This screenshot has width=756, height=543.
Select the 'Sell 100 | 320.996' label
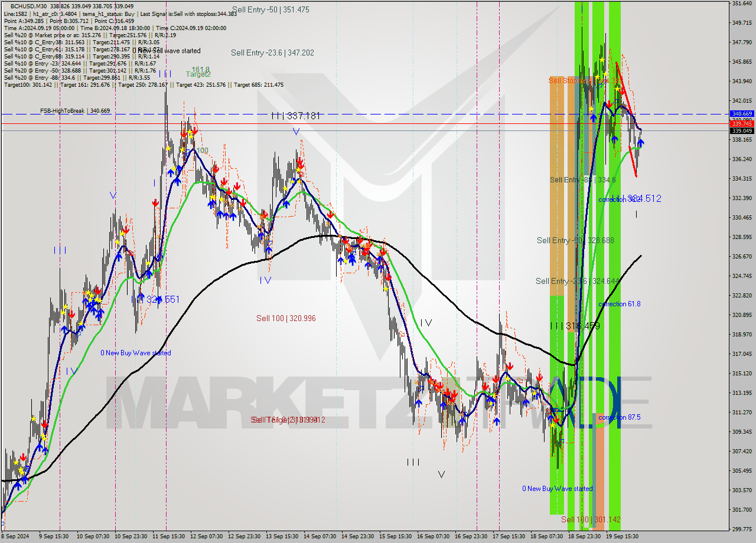pyautogui.click(x=286, y=318)
